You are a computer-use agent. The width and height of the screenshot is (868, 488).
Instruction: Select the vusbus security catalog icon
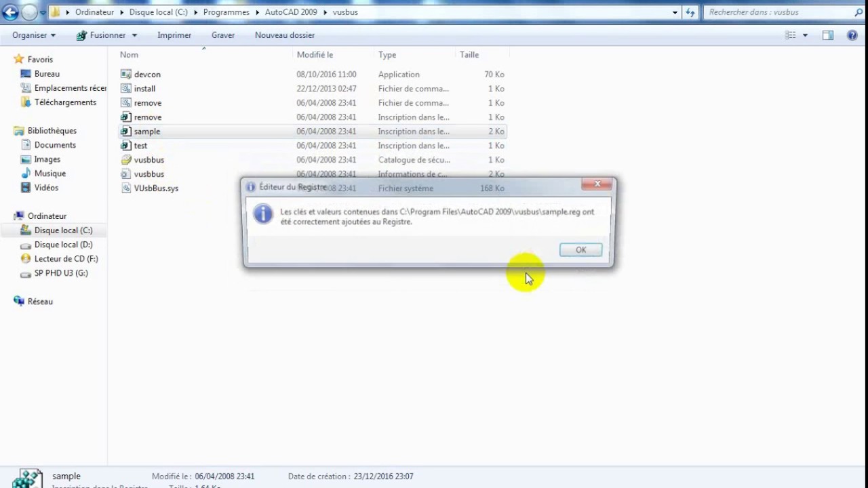point(126,160)
